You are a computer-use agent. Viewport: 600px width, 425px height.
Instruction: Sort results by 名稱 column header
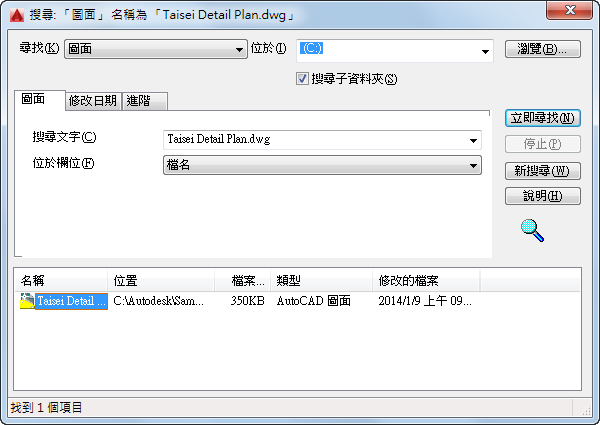[x=61, y=280]
